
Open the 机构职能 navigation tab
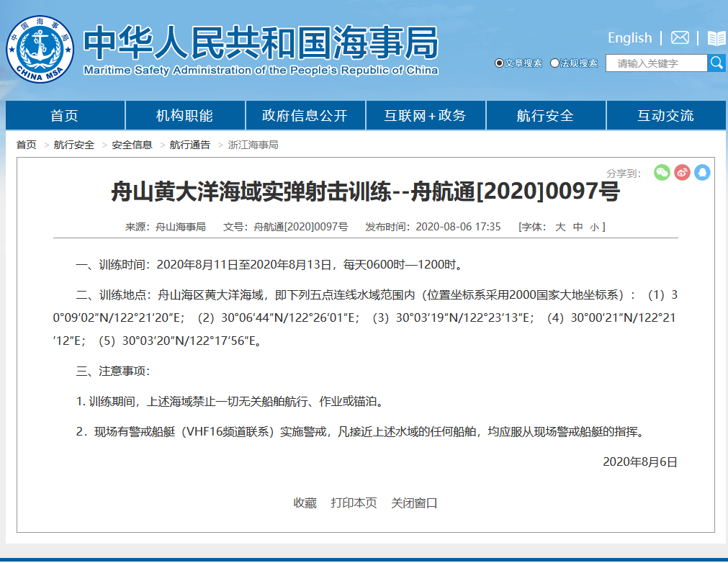pos(185,115)
